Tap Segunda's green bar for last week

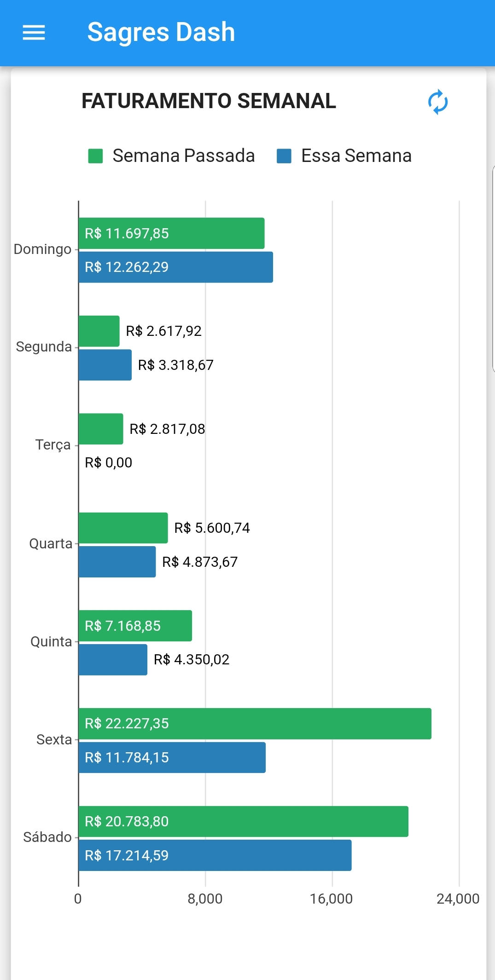tap(99, 331)
